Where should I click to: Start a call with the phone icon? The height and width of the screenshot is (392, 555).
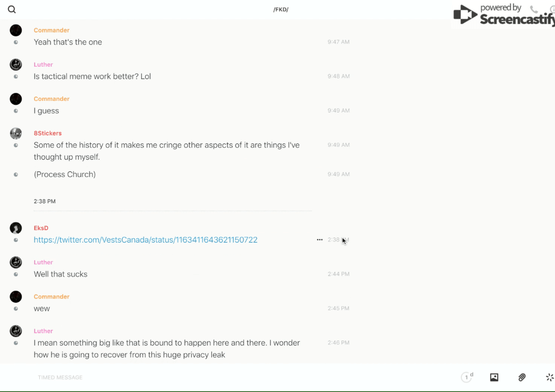534,10
